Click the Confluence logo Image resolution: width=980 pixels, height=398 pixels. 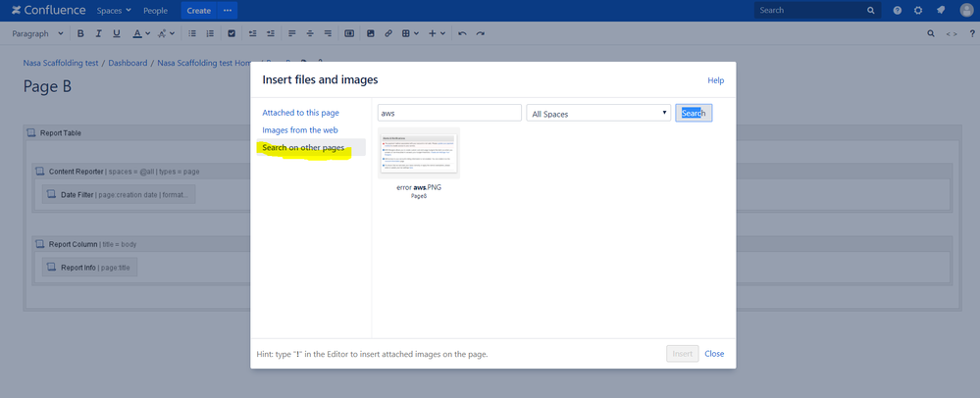tap(48, 11)
